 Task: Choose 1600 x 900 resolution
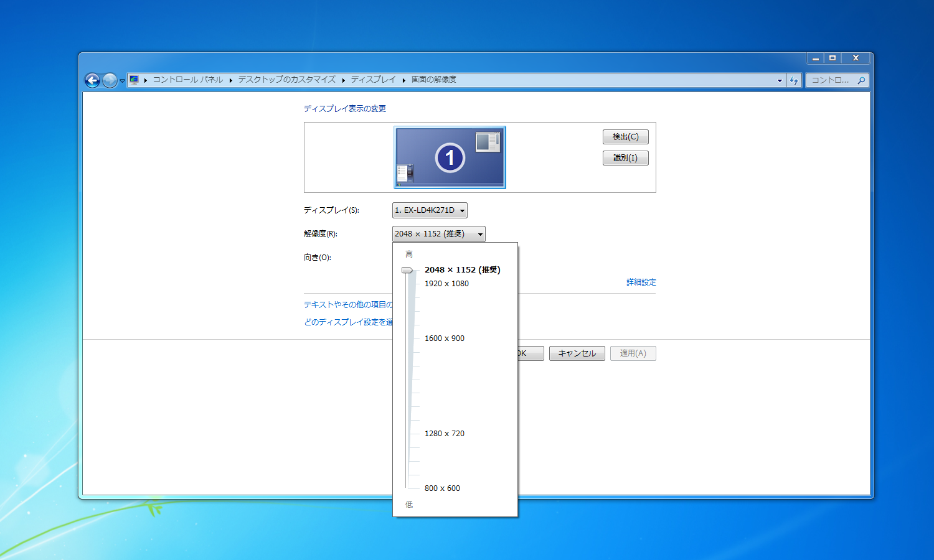coord(445,338)
